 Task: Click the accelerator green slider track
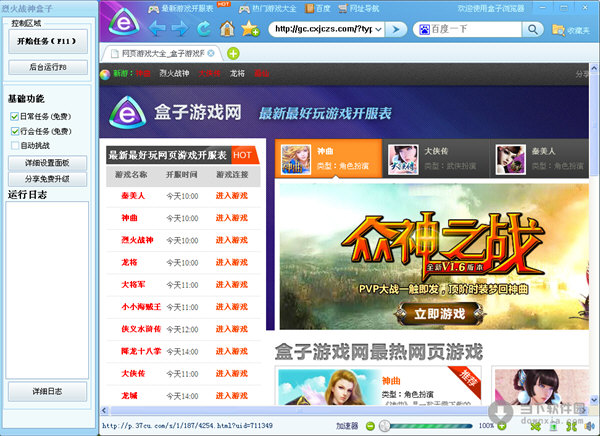432,426
